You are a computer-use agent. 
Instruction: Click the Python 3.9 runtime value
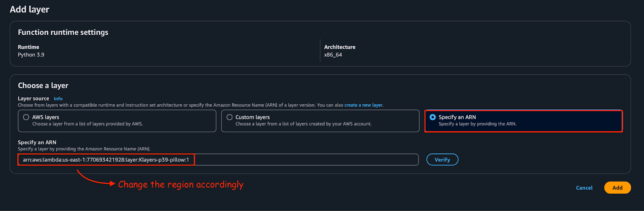tap(31, 55)
